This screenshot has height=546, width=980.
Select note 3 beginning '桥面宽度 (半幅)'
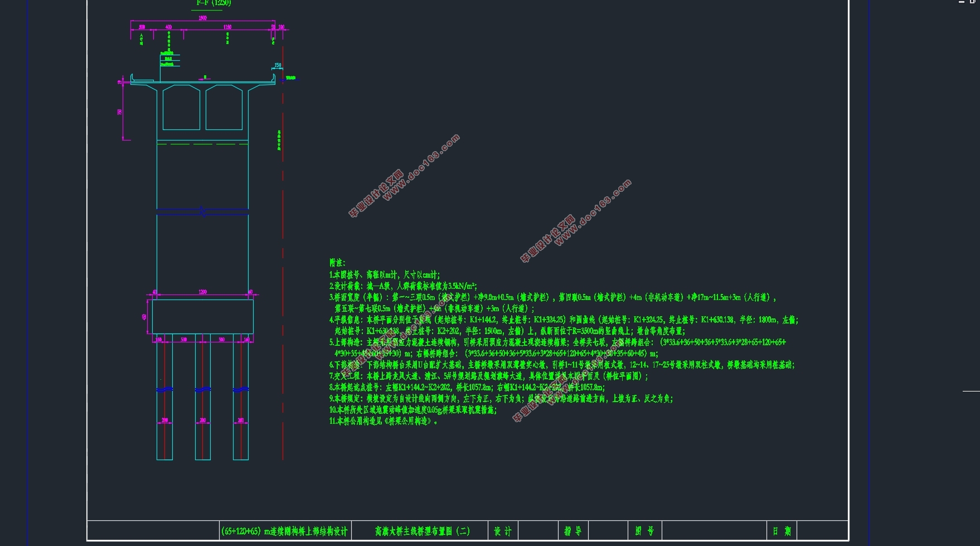tap(553, 297)
